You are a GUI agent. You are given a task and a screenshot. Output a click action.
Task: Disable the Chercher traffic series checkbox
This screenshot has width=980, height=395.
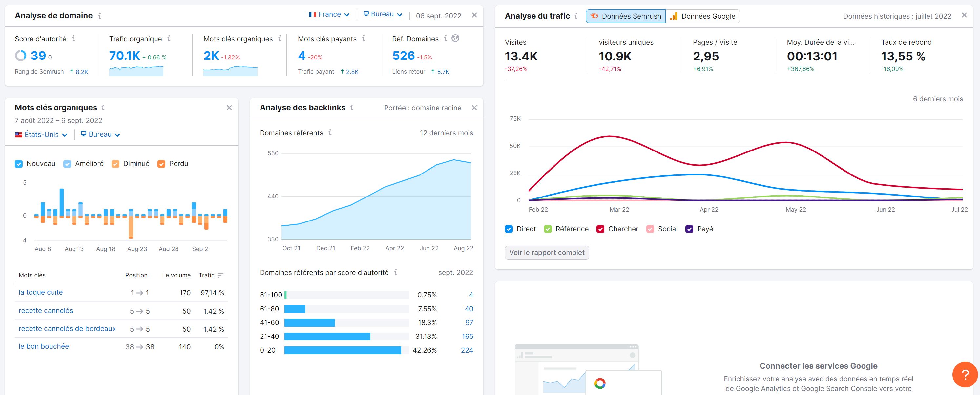click(600, 229)
